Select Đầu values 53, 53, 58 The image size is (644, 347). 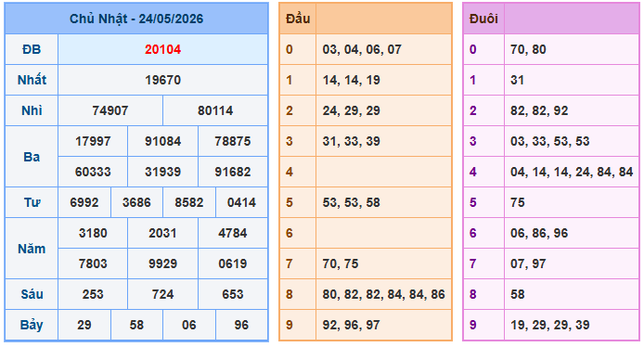point(352,202)
